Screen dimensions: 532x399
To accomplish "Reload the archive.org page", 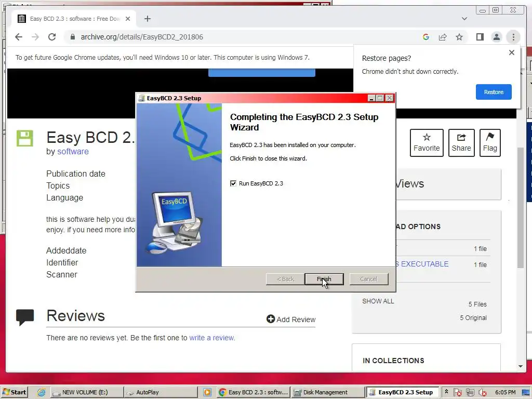I will pos(52,37).
